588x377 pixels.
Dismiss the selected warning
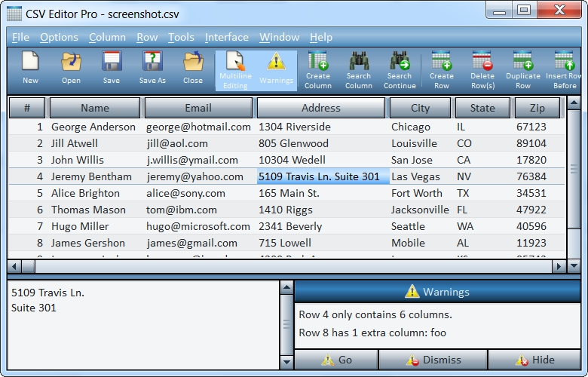coord(433,360)
